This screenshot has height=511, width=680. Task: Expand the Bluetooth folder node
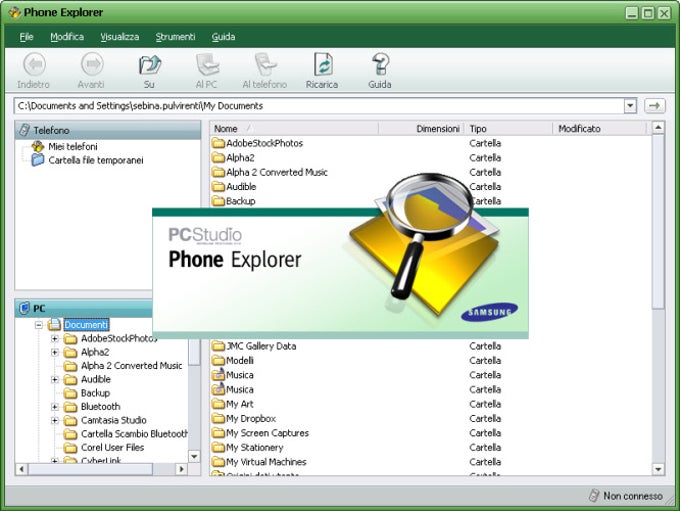click(x=55, y=407)
